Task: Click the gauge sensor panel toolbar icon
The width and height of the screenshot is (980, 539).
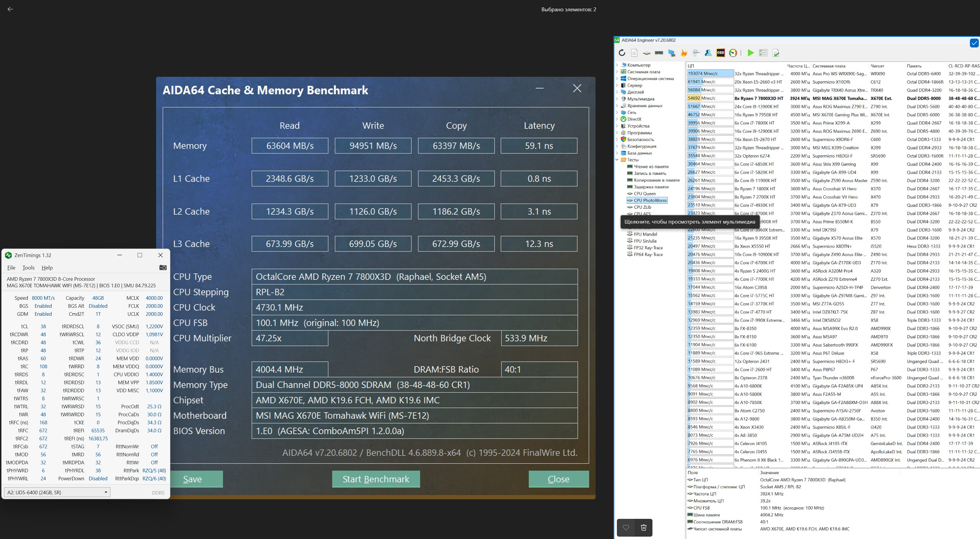Action: point(733,53)
